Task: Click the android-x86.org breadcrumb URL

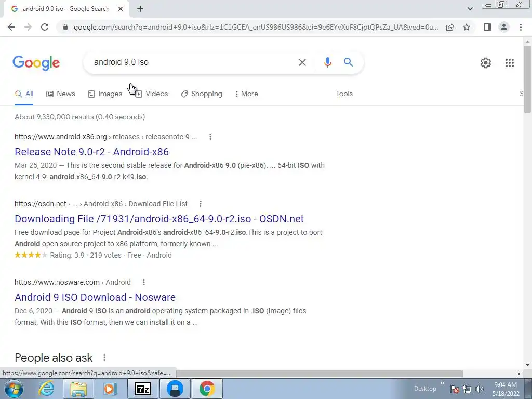Action: pyautogui.click(x=105, y=137)
